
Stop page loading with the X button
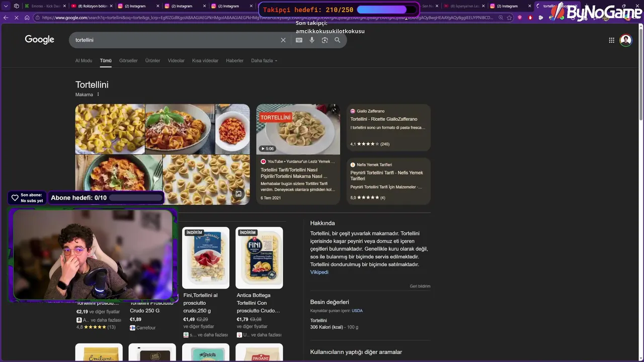click(x=17, y=18)
